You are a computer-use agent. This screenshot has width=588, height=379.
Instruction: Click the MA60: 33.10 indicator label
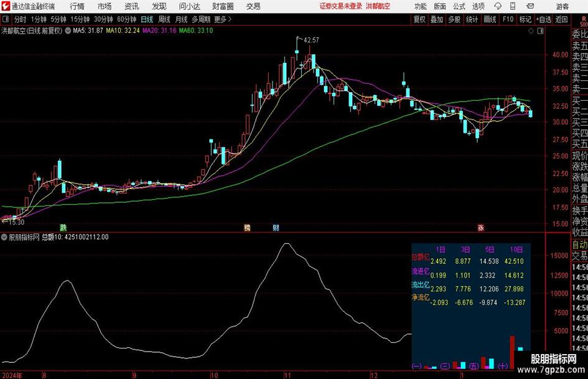[x=196, y=30]
